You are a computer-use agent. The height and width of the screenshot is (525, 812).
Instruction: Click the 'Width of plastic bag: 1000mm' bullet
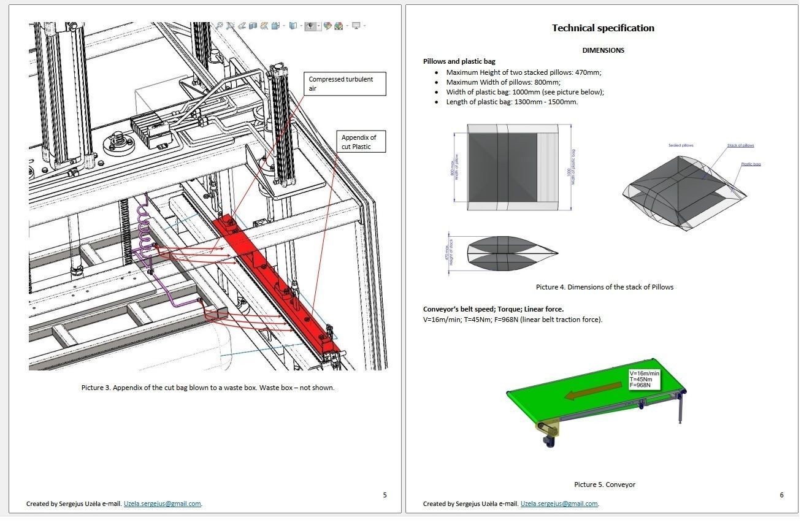tap(525, 92)
